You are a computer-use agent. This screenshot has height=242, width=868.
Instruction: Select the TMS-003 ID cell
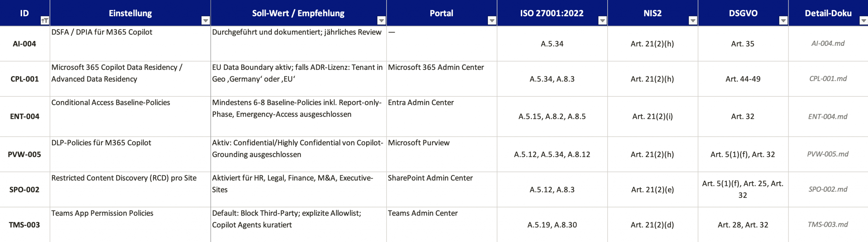coord(25,225)
